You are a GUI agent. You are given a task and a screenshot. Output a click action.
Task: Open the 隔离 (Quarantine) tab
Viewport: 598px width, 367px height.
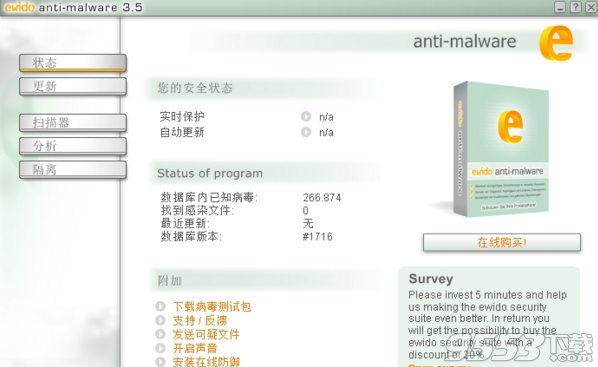coord(73,169)
